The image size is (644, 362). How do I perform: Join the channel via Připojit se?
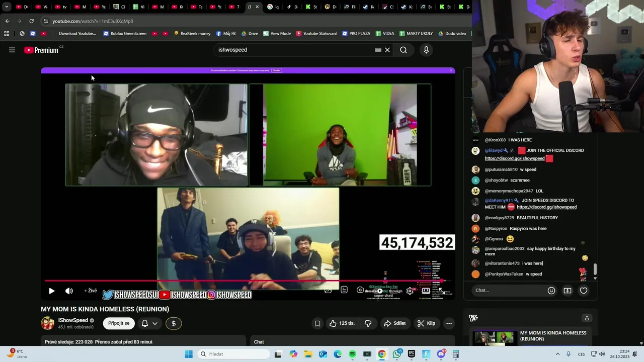point(119,323)
